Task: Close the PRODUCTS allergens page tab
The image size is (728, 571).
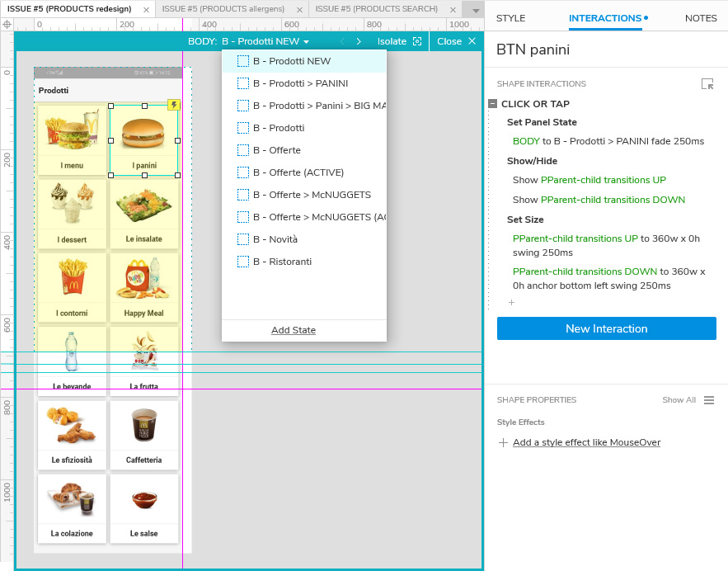Action: click(x=299, y=9)
